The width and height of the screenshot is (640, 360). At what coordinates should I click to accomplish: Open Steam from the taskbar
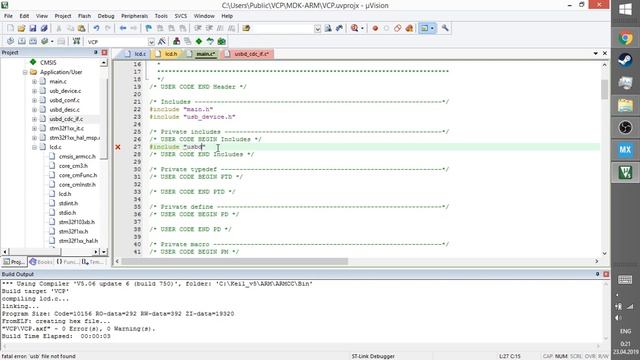point(625,60)
